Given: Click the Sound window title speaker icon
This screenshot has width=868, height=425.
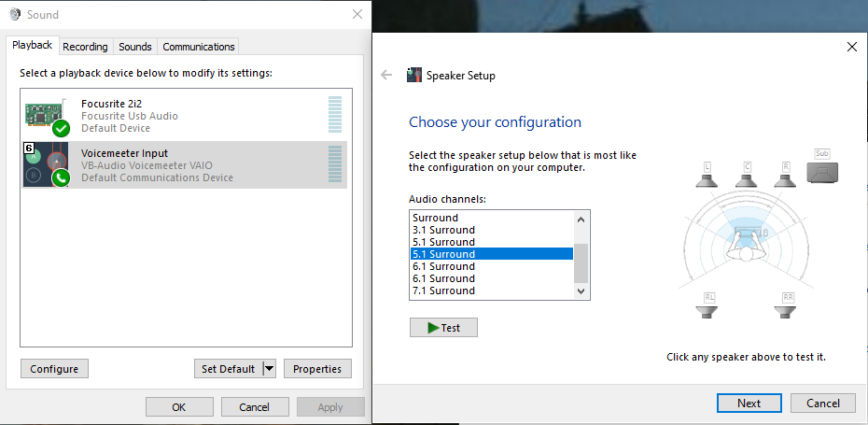Looking at the screenshot, I should 15,14.
